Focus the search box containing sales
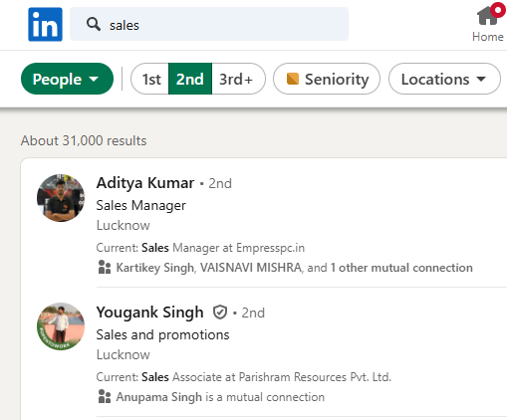 (209, 24)
